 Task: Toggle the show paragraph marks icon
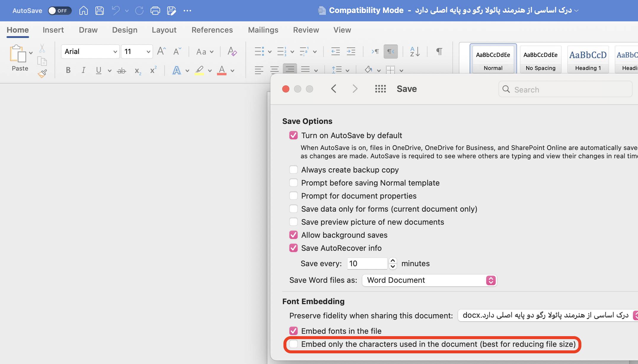(x=439, y=52)
